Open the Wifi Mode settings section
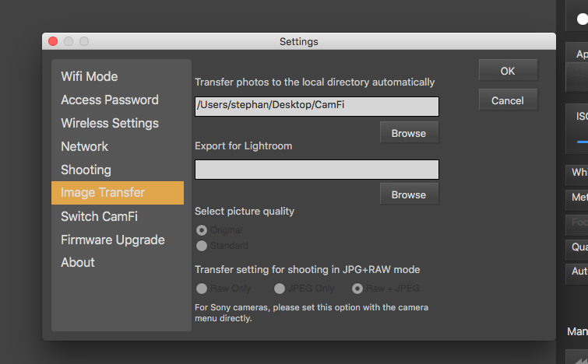 point(90,76)
